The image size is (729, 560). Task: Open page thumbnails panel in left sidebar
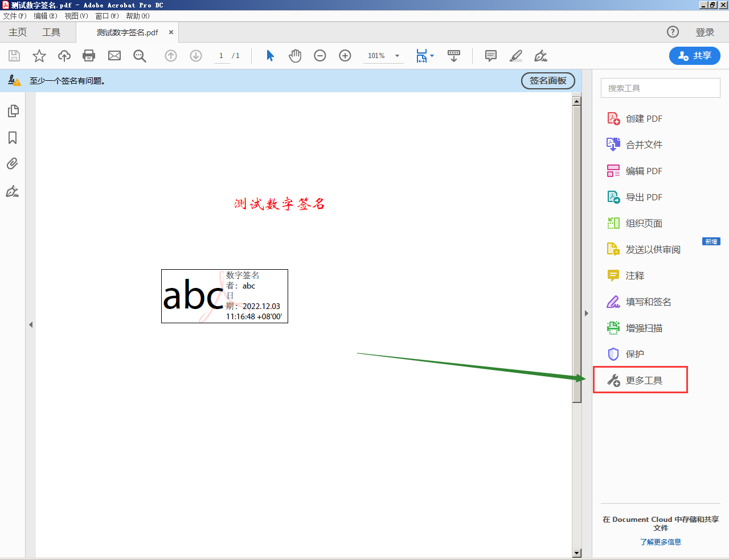13,111
